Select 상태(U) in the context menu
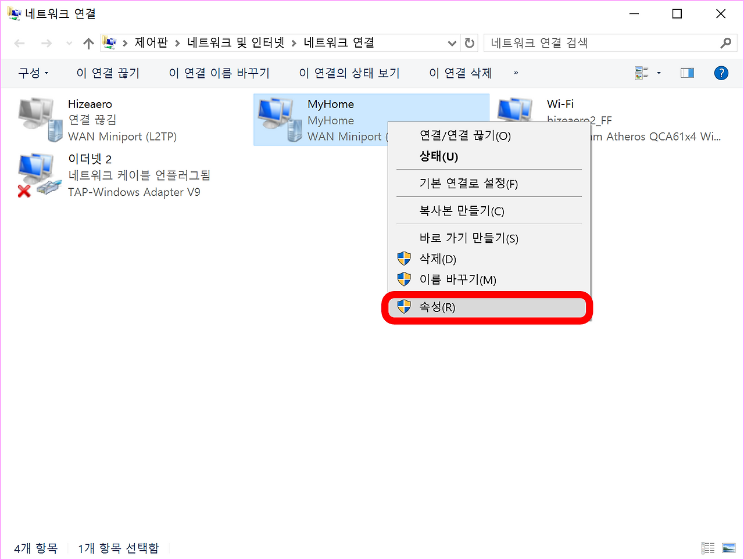The height and width of the screenshot is (560, 744). tap(439, 157)
